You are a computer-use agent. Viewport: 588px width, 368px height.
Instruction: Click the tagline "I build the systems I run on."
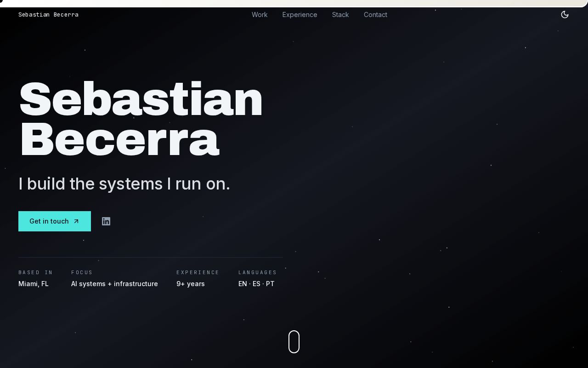tap(124, 184)
